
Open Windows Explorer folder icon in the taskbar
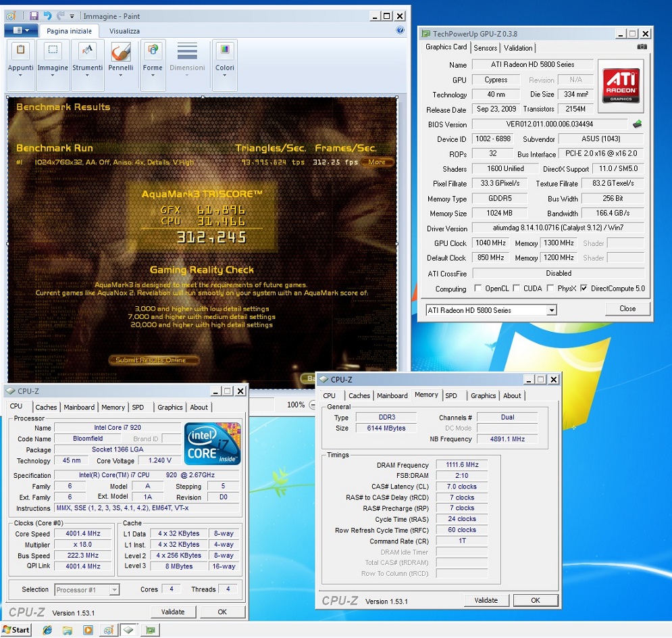(68, 630)
